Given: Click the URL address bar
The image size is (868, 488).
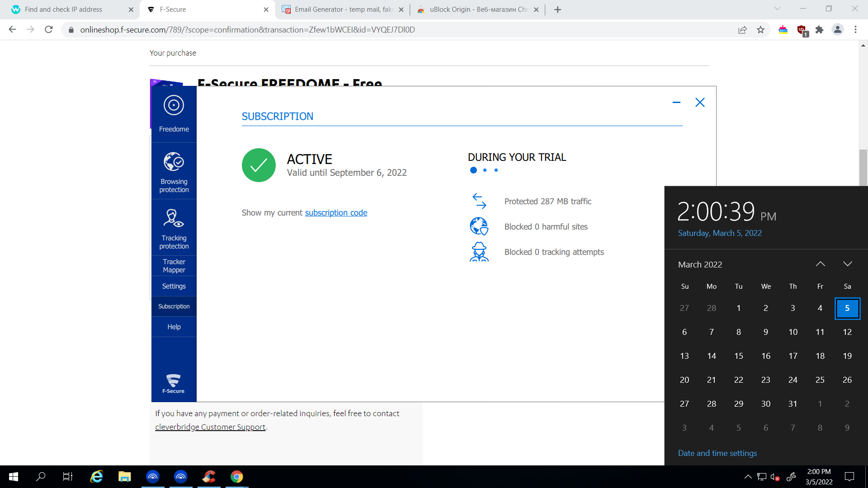Looking at the screenshot, I should coord(398,30).
